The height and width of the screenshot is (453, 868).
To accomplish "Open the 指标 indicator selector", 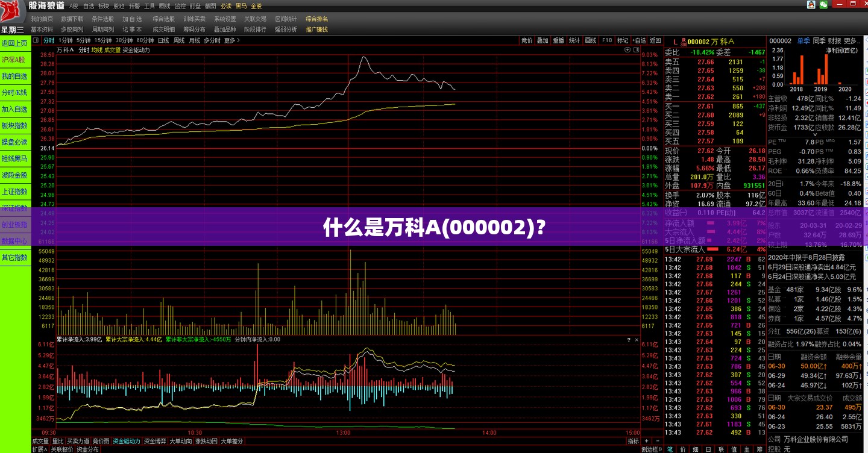I will pyautogui.click(x=633, y=442).
